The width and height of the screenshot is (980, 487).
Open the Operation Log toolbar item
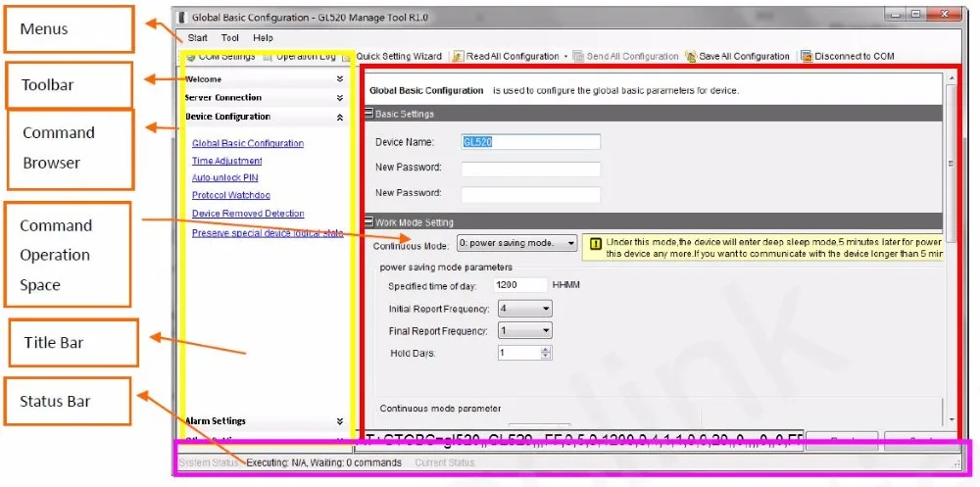[x=299, y=56]
